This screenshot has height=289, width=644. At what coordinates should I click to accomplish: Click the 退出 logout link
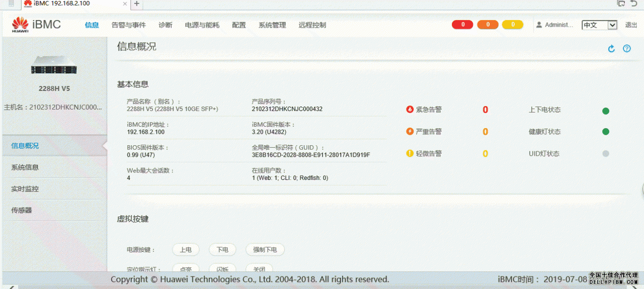(631, 25)
